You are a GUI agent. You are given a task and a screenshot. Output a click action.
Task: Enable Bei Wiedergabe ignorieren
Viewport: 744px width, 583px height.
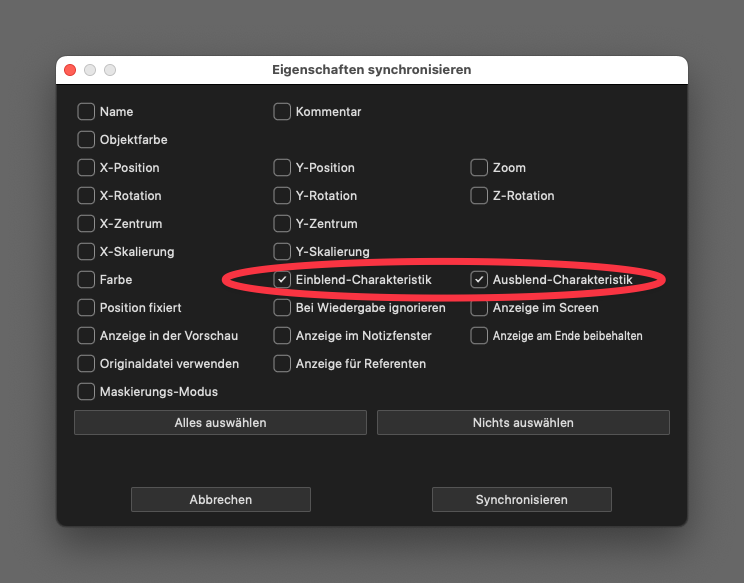tap(282, 308)
